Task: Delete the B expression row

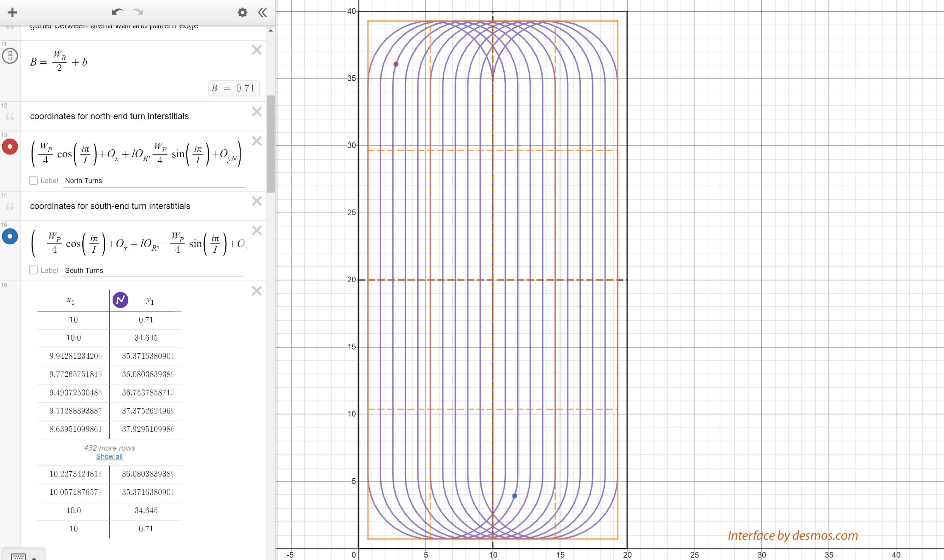Action: pyautogui.click(x=257, y=50)
